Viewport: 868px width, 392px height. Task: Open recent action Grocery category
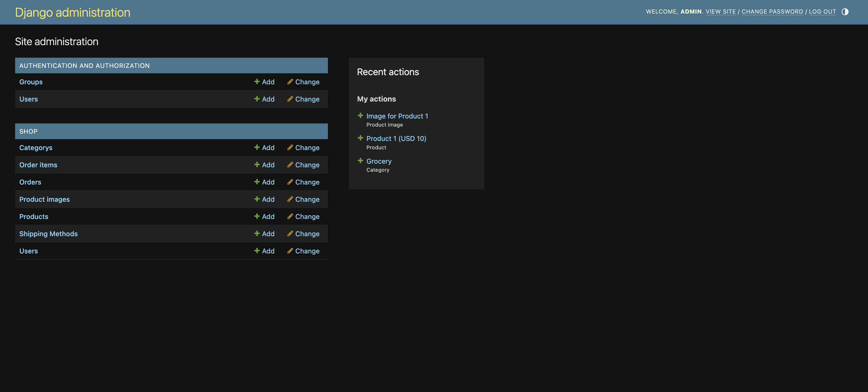point(379,161)
